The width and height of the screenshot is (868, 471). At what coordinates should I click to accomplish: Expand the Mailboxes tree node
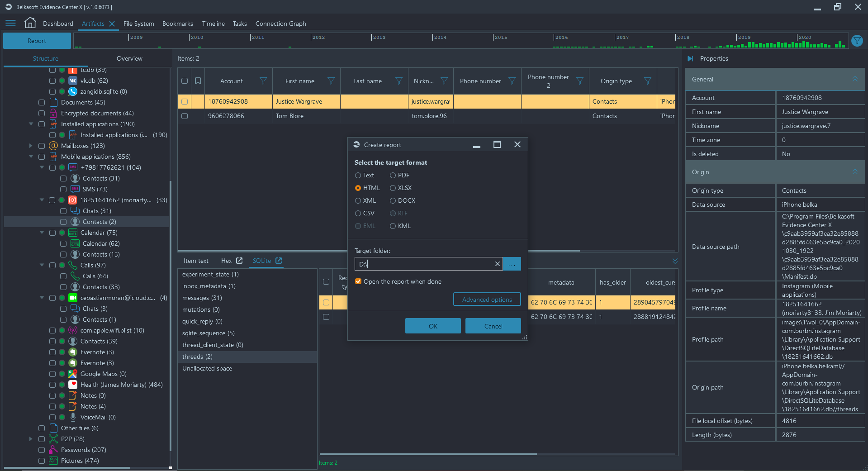31,146
